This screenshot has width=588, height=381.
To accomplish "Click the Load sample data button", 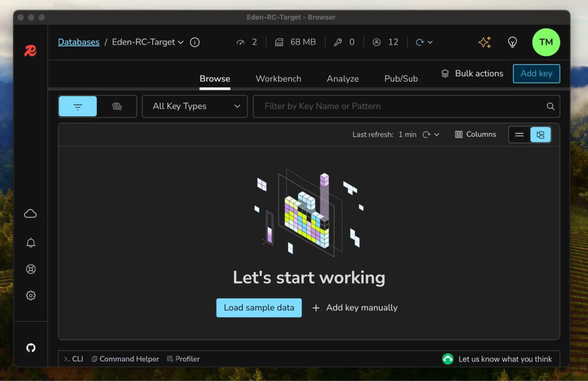I will pyautogui.click(x=259, y=308).
